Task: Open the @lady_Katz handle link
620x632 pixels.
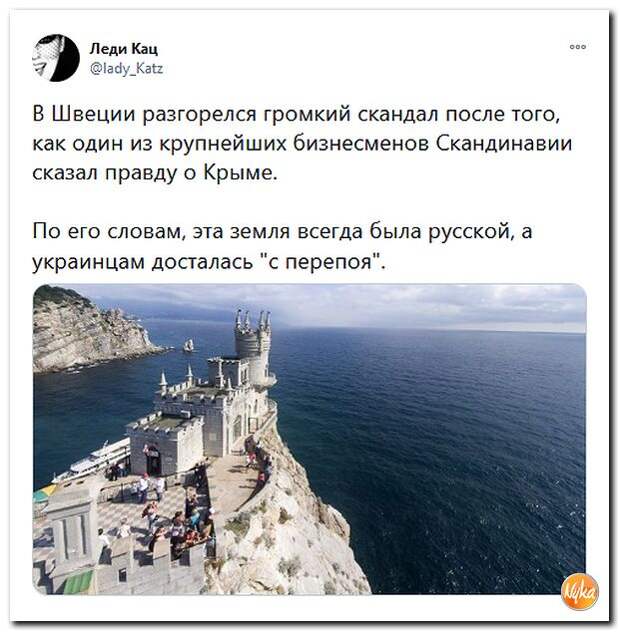Action: (x=127, y=69)
